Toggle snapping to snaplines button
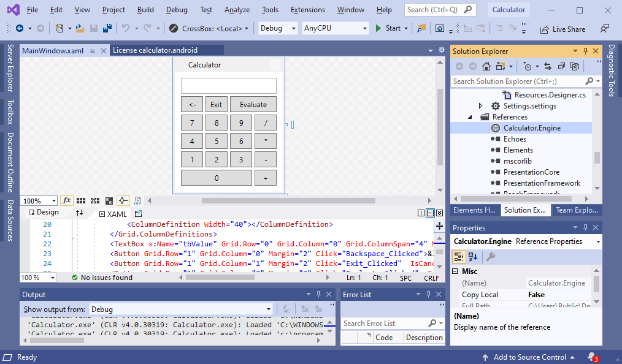This screenshot has height=364, width=622. pos(123,201)
